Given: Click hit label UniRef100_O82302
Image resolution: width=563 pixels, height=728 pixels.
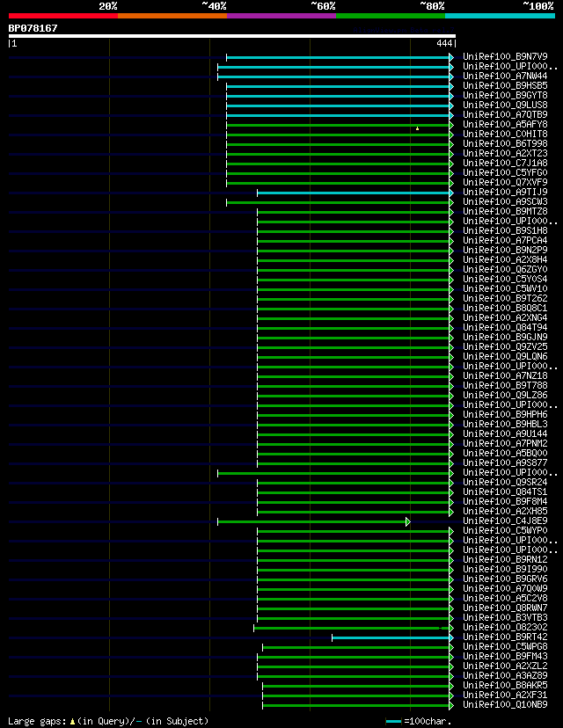Looking at the screenshot, I should 505,627.
